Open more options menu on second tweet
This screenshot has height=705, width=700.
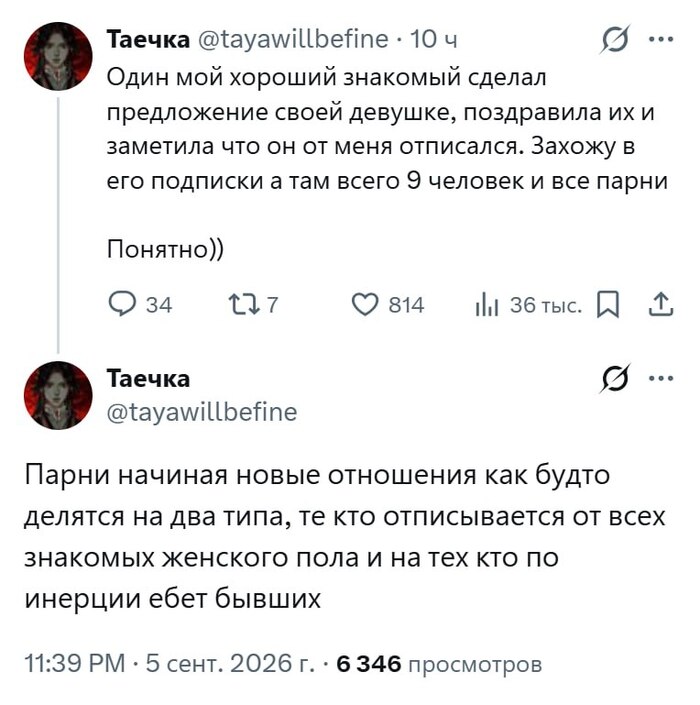pyautogui.click(x=661, y=378)
